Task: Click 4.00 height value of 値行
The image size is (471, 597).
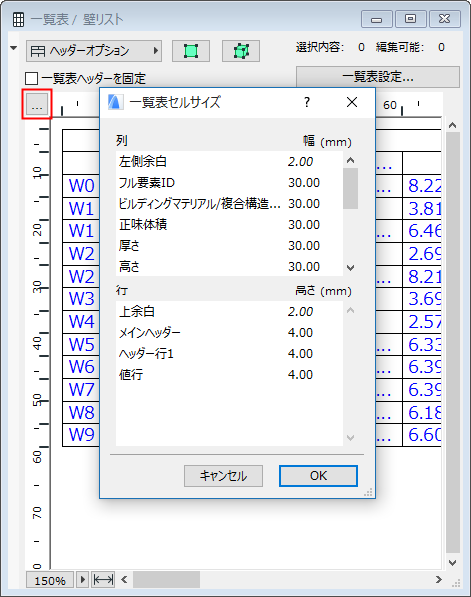Action: point(300,375)
